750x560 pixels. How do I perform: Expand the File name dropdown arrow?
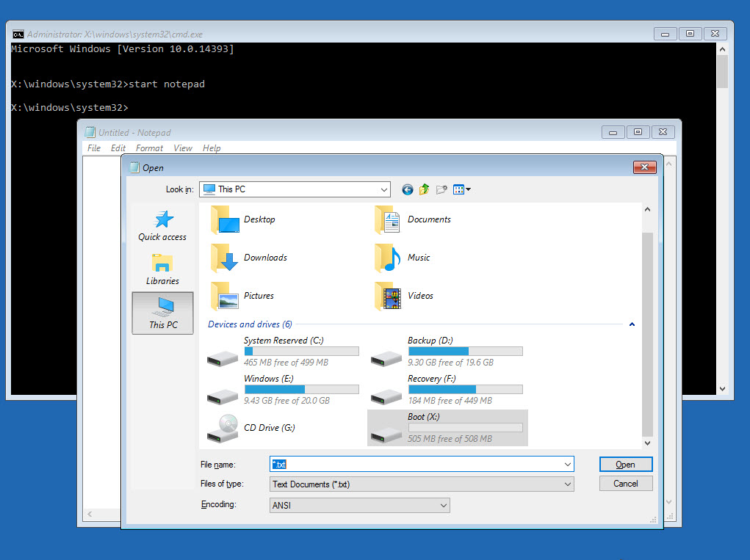[x=567, y=465]
